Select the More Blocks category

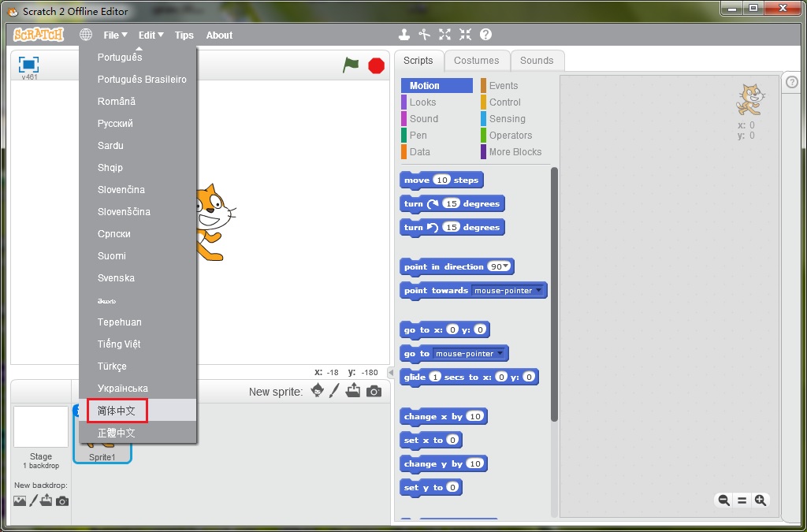tap(515, 152)
